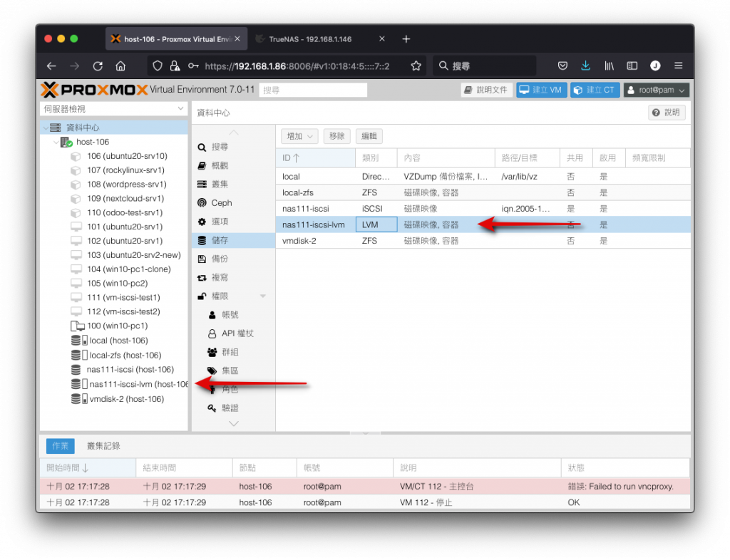Open 說明文件 documentation button

[x=487, y=90]
